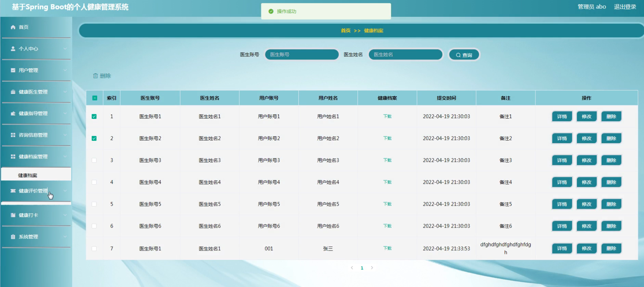Expand the 健康打卡 menu chevron
644x287 pixels.
click(x=65, y=215)
